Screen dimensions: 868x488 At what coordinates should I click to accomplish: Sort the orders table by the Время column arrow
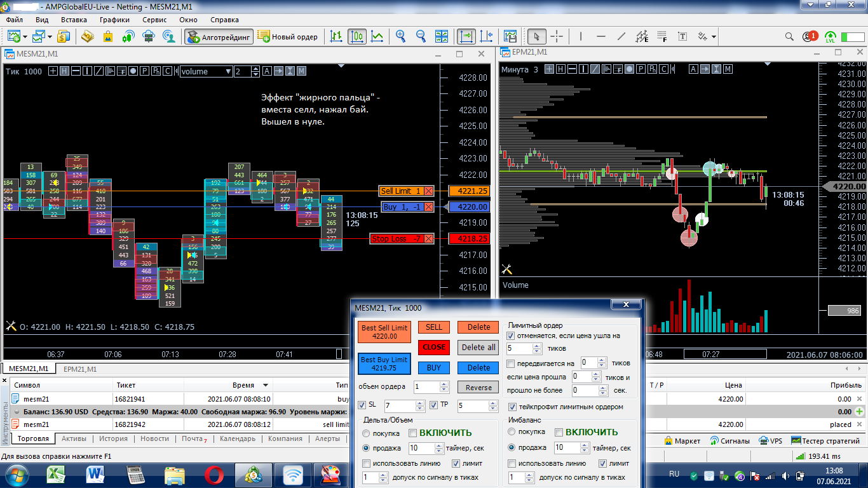click(x=266, y=385)
